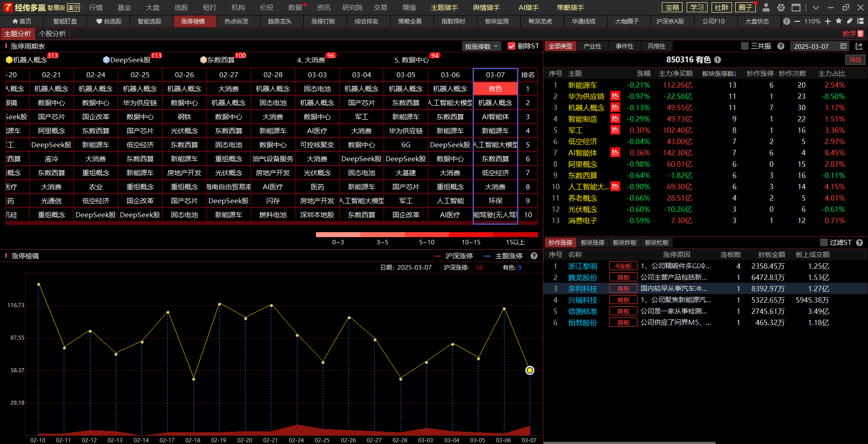Toggle the 剔除ST checkbox
Image resolution: width=868 pixels, height=444 pixels.
[x=511, y=46]
